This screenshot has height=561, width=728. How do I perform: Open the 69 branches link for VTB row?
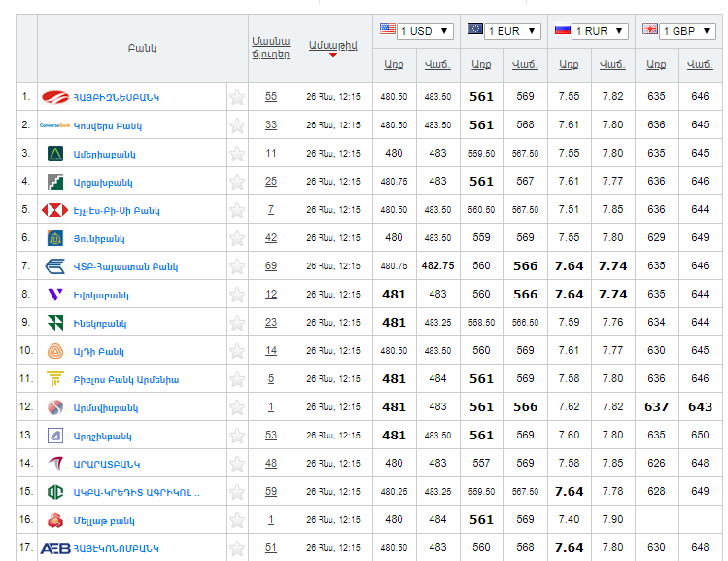(x=271, y=265)
